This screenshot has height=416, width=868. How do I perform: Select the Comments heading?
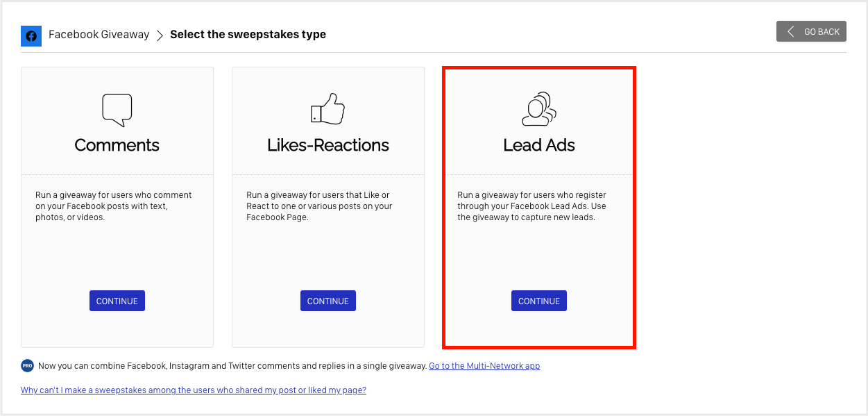click(117, 145)
